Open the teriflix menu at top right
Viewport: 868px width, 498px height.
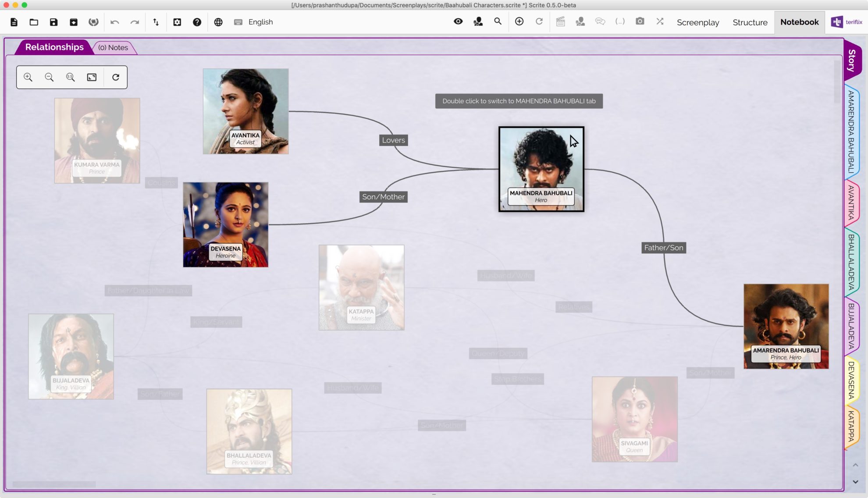point(845,21)
